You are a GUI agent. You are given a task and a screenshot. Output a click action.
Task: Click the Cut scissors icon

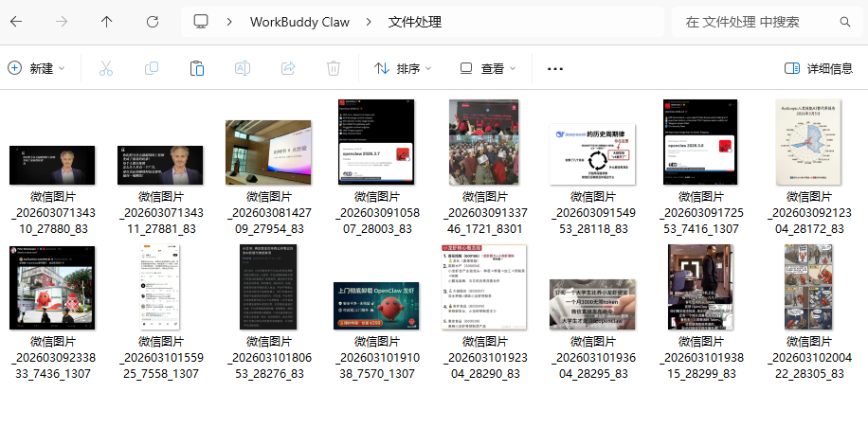(106, 68)
